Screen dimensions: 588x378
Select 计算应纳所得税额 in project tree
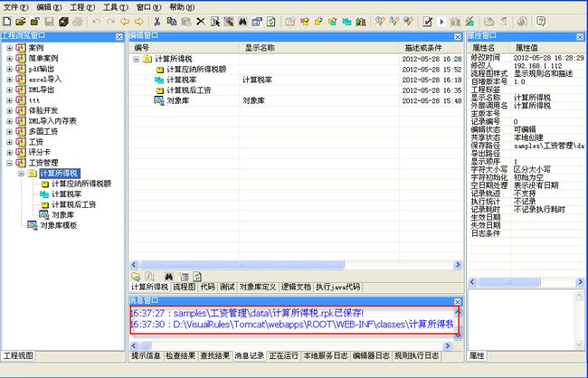81,184
